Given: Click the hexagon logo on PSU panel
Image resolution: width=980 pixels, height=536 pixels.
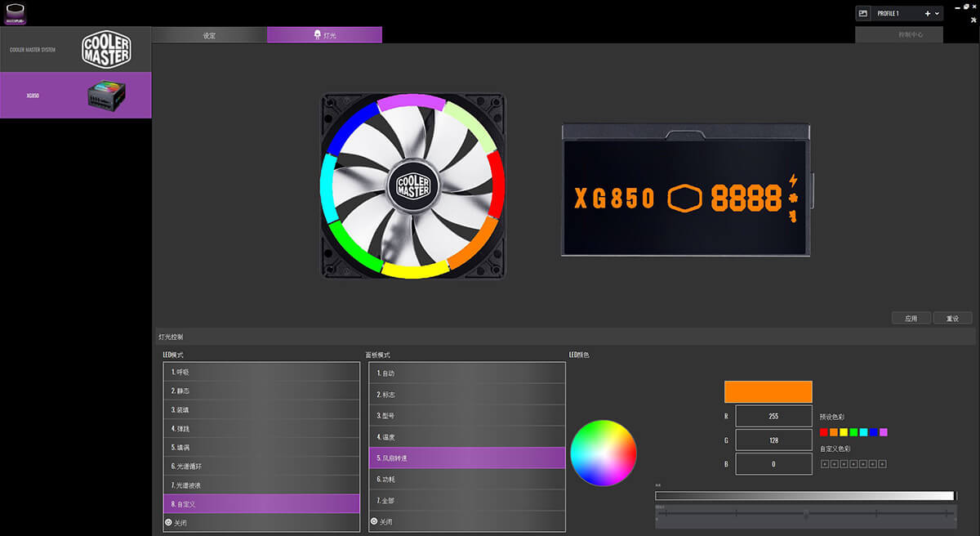Looking at the screenshot, I should [685, 198].
